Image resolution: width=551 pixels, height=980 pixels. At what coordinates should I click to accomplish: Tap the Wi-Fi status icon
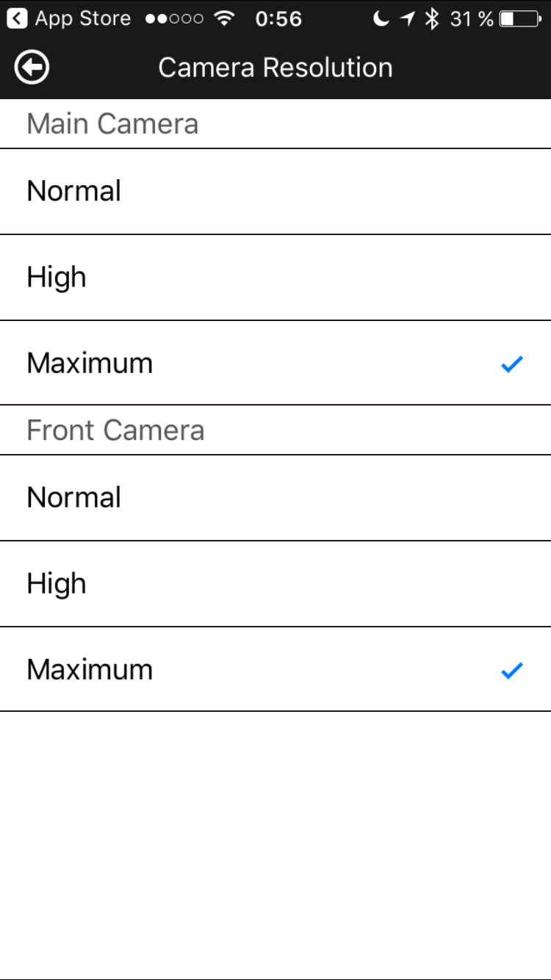(225, 18)
